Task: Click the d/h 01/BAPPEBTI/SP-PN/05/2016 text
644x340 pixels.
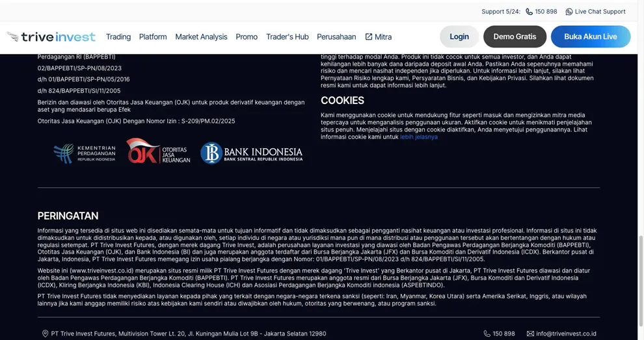Action: click(x=83, y=79)
